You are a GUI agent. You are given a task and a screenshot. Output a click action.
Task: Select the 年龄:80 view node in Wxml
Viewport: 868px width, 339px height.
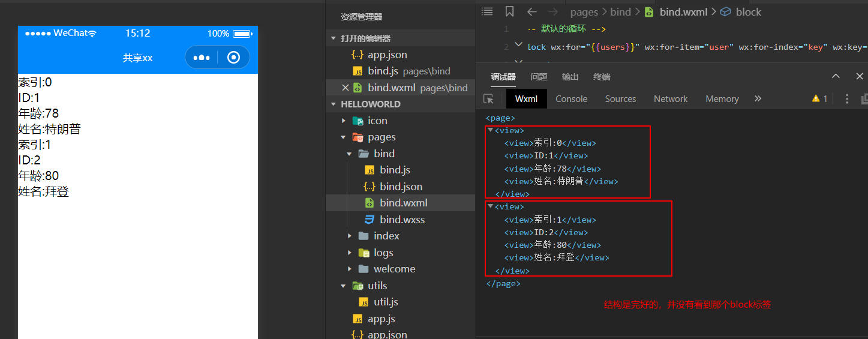coord(552,245)
